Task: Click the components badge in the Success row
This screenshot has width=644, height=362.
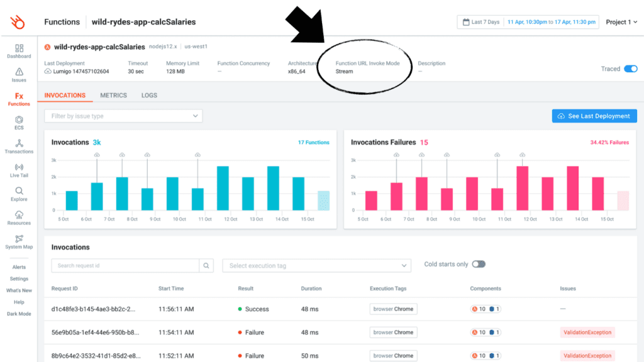Action: click(486, 309)
